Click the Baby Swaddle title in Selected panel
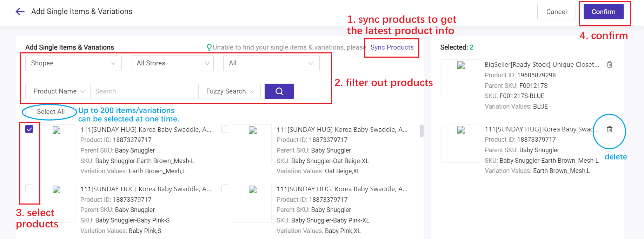This screenshot has height=239, width=644. tap(542, 129)
